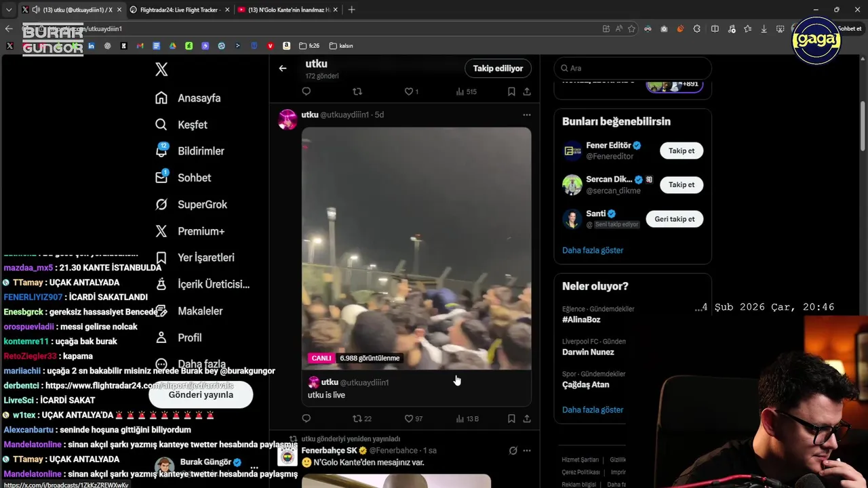Open a new browser tab
The width and height of the screenshot is (868, 488).
[351, 9]
